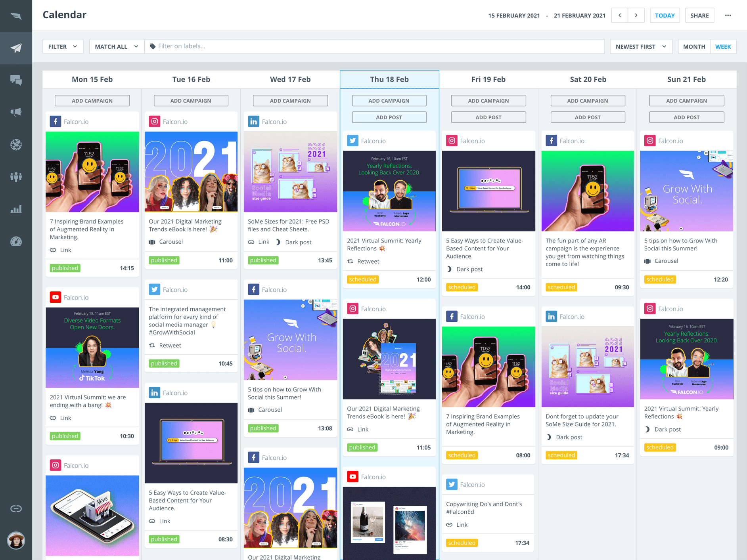Click the 15 FEBRUARY 2021 start date
This screenshot has height=560, width=747.
(x=514, y=15)
